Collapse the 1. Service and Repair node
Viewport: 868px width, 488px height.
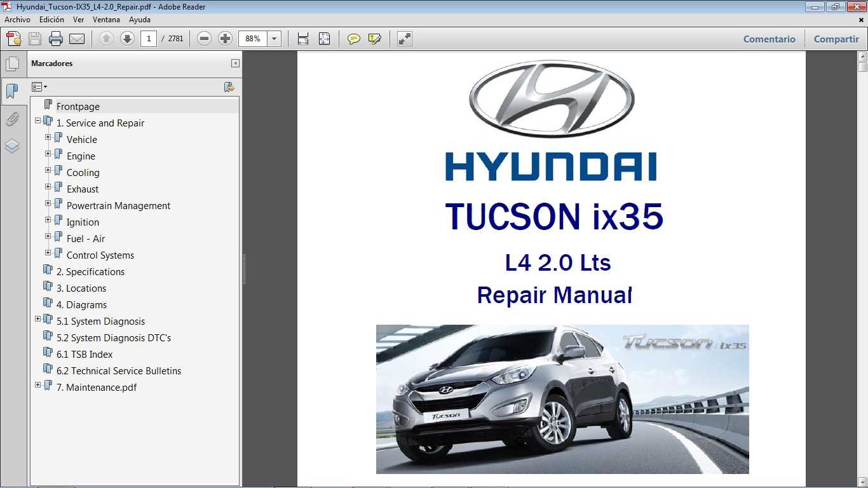37,120
